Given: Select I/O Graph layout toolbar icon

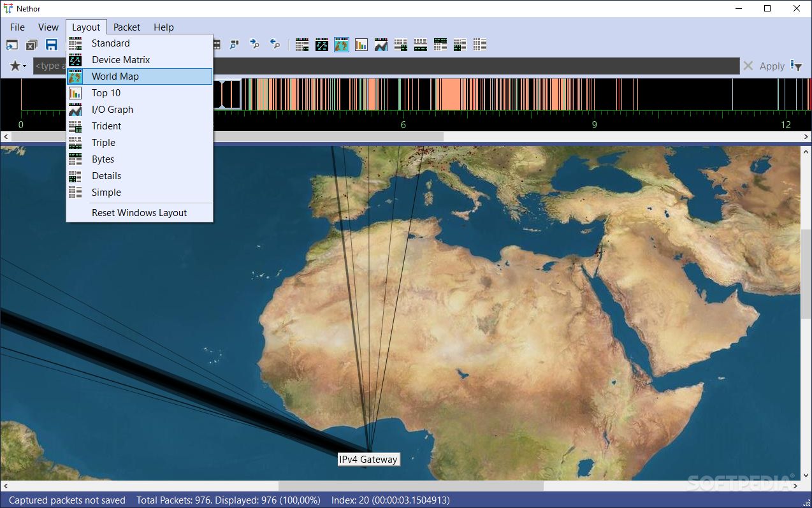Looking at the screenshot, I should tap(381, 45).
